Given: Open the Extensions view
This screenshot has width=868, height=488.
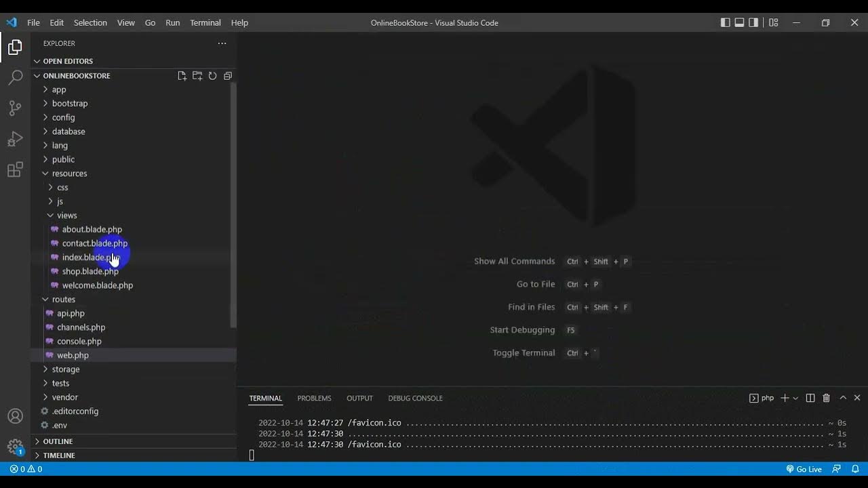Looking at the screenshot, I should (x=15, y=169).
